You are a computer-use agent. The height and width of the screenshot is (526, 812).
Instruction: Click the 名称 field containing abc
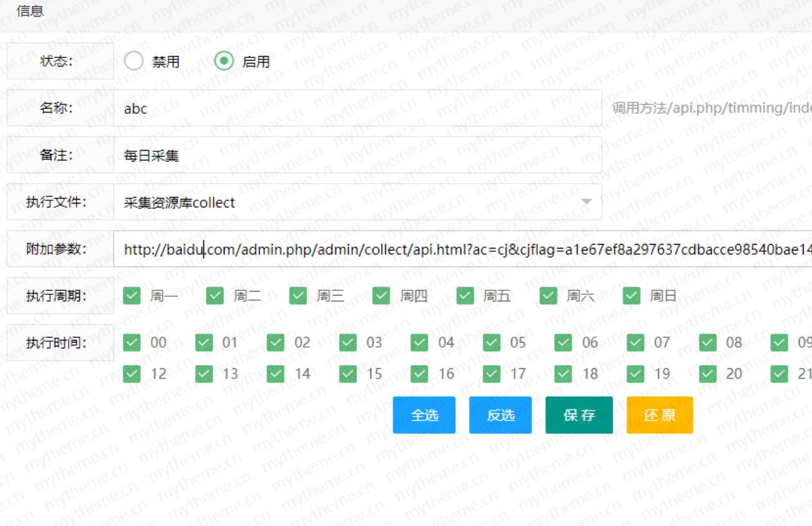(x=357, y=108)
